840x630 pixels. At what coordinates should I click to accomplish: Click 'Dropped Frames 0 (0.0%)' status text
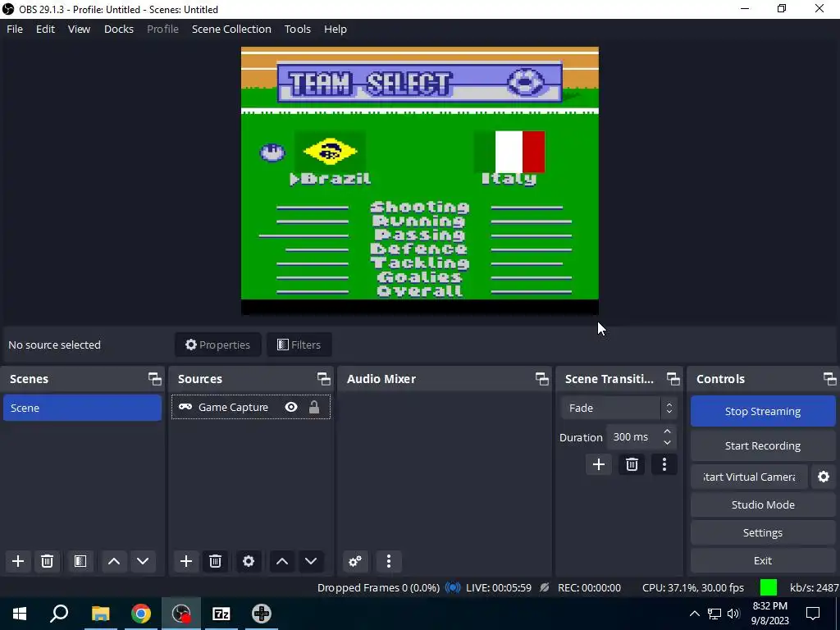coord(378,587)
